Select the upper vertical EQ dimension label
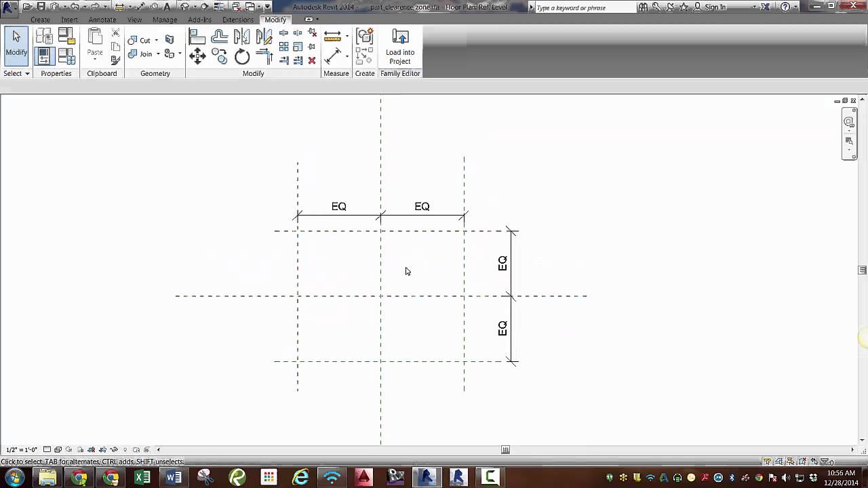868x488 pixels. (502, 263)
